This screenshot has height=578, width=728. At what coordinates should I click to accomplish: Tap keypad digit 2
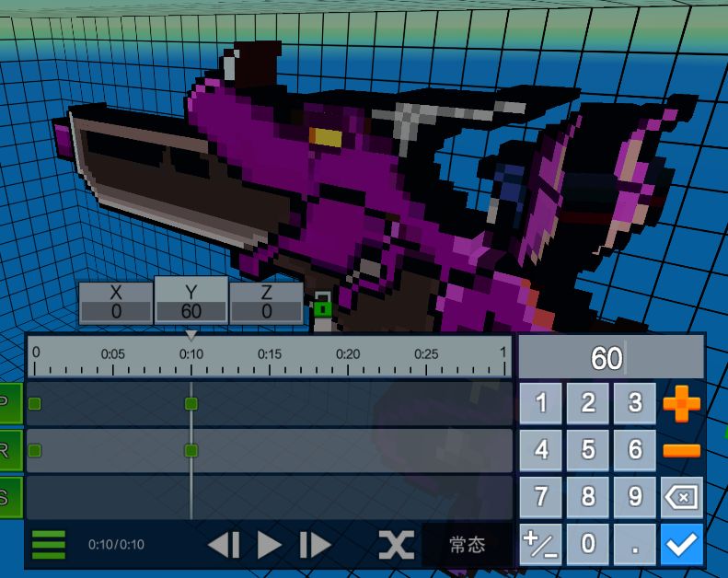[x=588, y=403]
